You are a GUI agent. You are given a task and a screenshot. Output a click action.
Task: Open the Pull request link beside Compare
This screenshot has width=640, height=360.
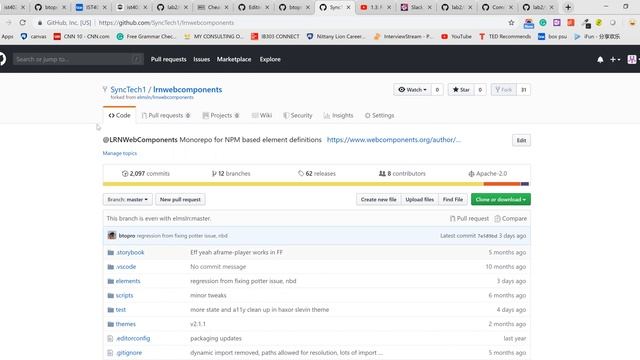coord(469,219)
